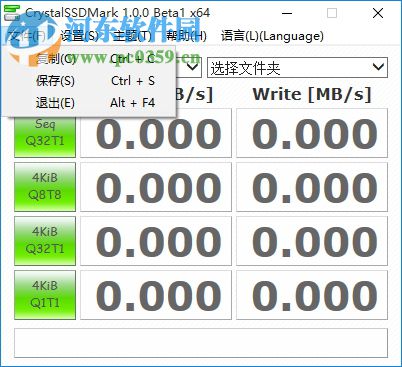The image size is (402, 367).
Task: Click the 4KiB Q1T1 write result value
Action: click(x=312, y=295)
